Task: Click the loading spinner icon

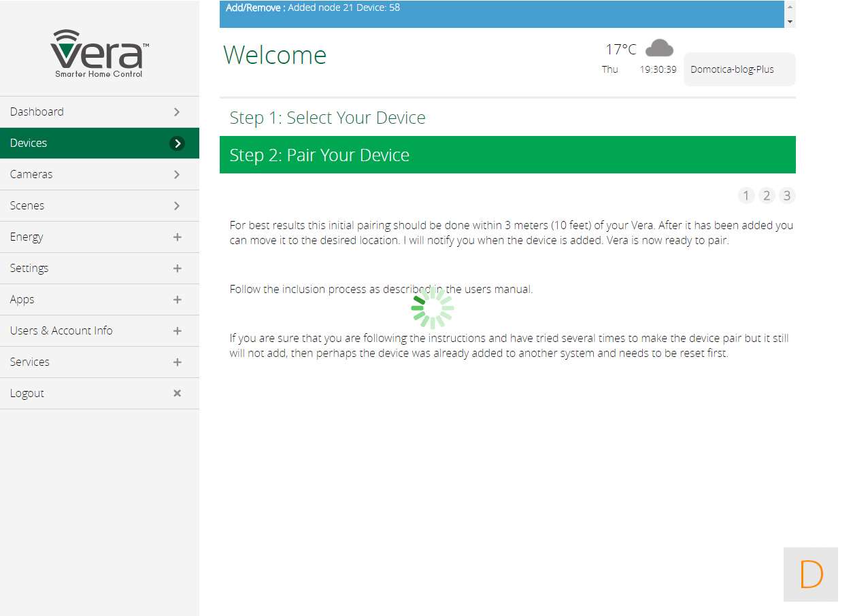Action: pyautogui.click(x=433, y=308)
